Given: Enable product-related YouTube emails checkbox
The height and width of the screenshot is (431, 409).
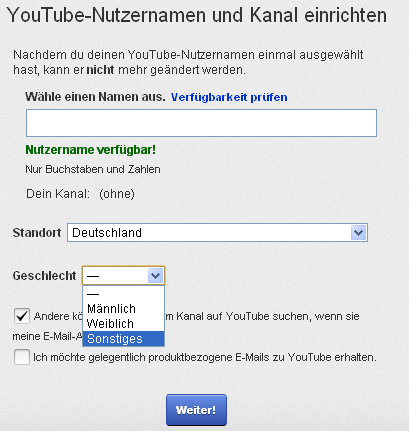Looking at the screenshot, I should [x=22, y=357].
